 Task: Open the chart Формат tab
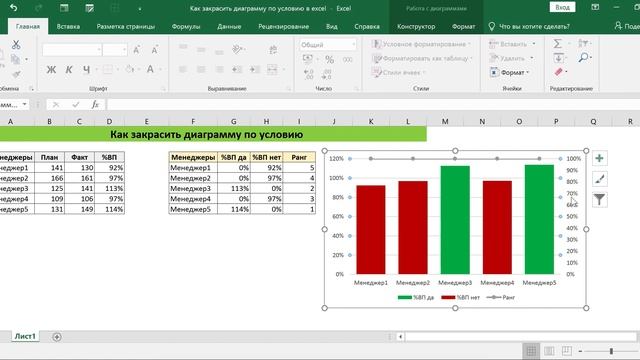coord(463,27)
